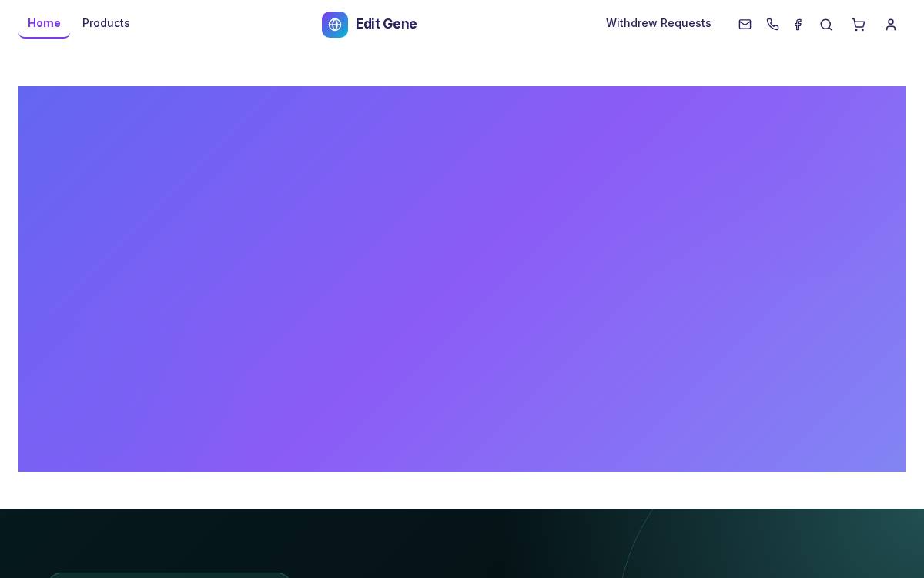Click the phone contact icon

[x=773, y=25]
